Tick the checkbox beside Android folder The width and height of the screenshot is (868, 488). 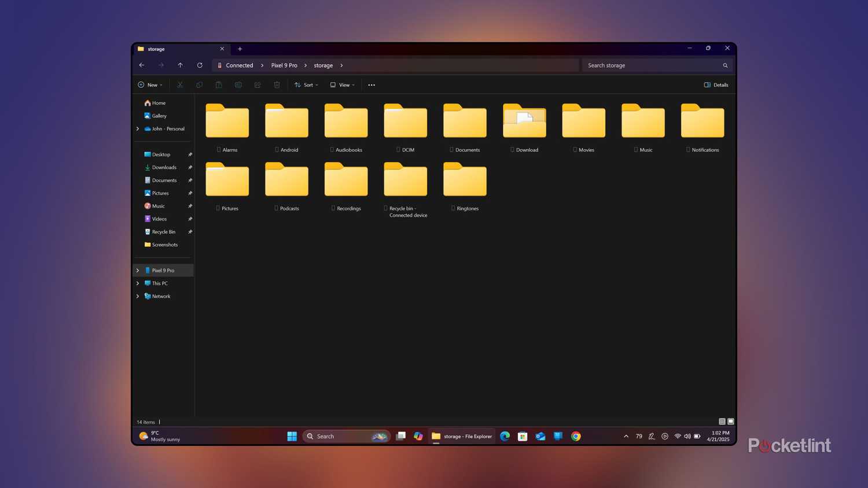277,150
